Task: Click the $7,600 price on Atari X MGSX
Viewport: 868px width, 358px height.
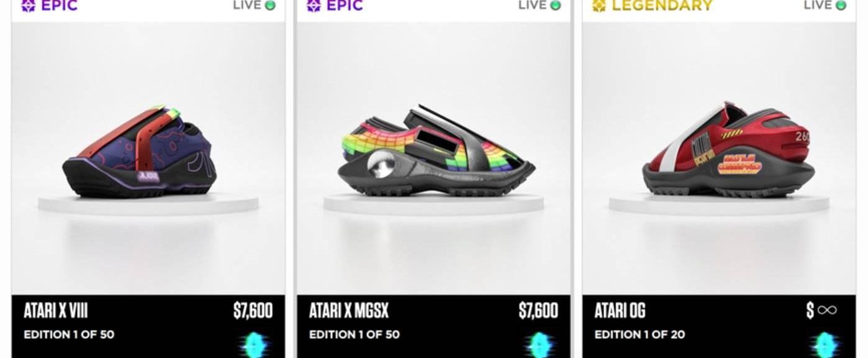Action: pos(538,311)
